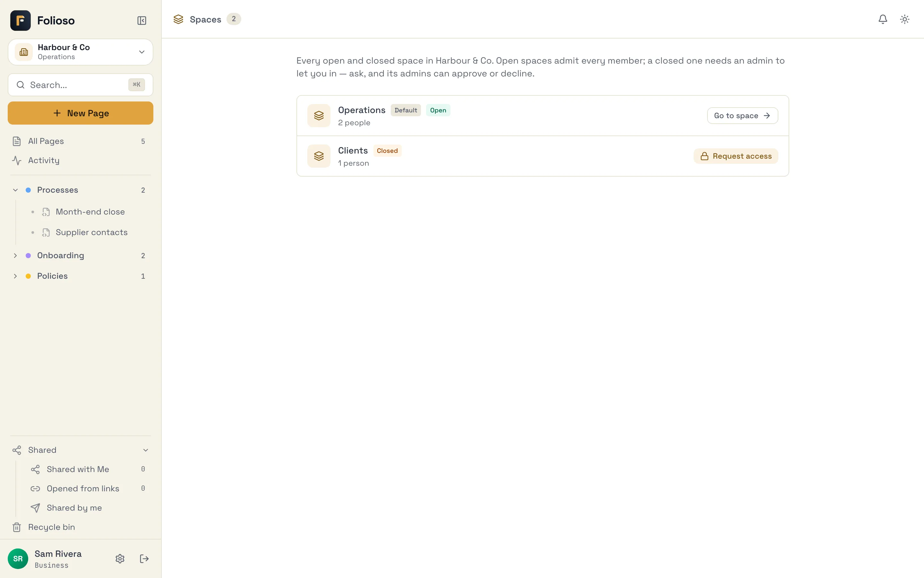Click the log out icon
The height and width of the screenshot is (578, 924).
[x=144, y=558]
